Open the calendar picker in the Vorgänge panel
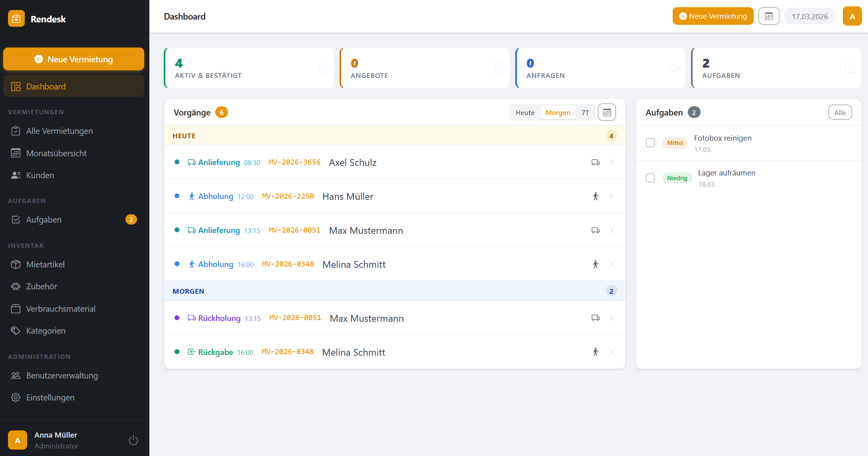The height and width of the screenshot is (456, 868). [x=607, y=112]
